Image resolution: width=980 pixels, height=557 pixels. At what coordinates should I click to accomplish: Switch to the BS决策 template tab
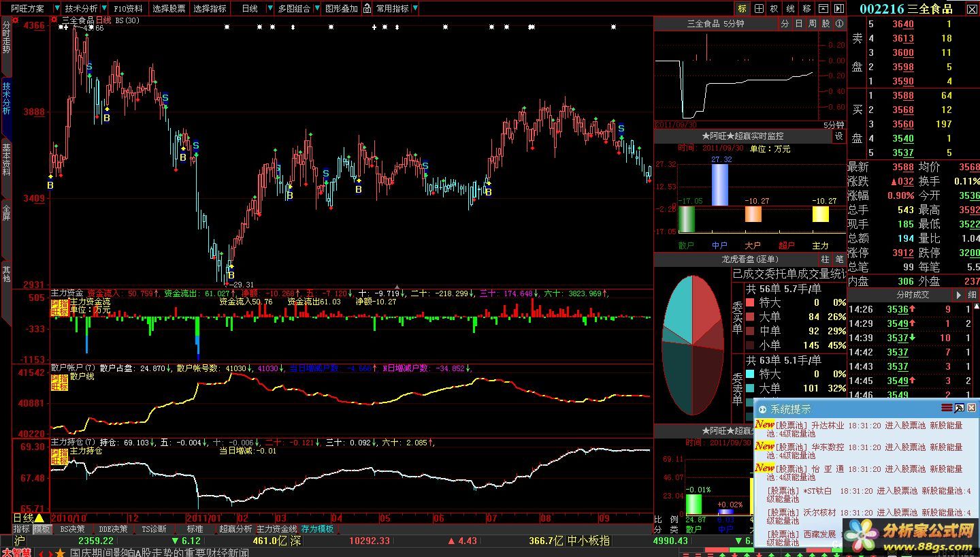(x=73, y=529)
